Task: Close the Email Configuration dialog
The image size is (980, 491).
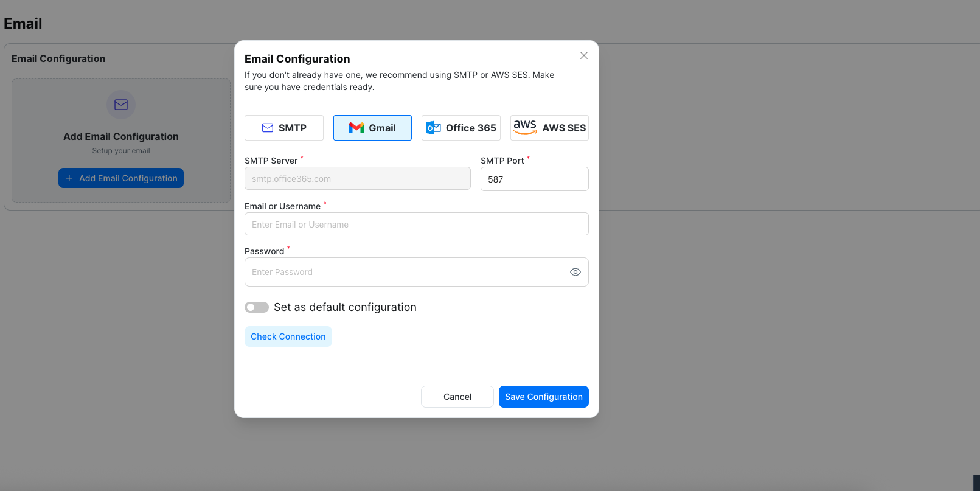Action: coord(584,55)
